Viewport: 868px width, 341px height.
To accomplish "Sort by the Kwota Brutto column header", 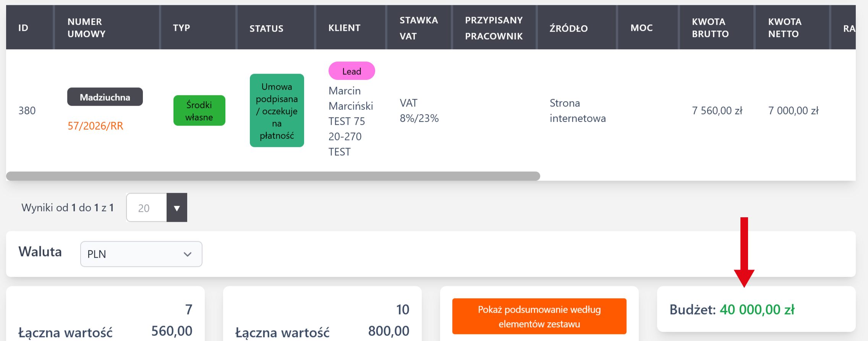I will coord(710,28).
